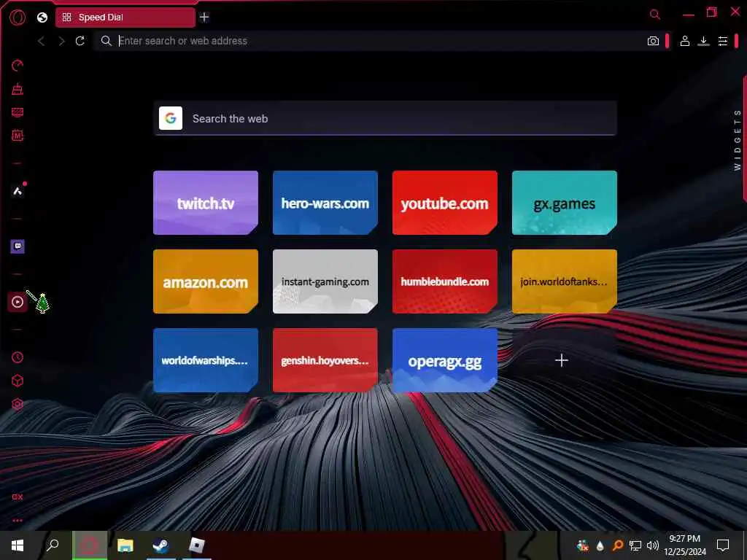The image size is (747, 560).
Task: Open Steam from the taskbar
Action: point(161,545)
